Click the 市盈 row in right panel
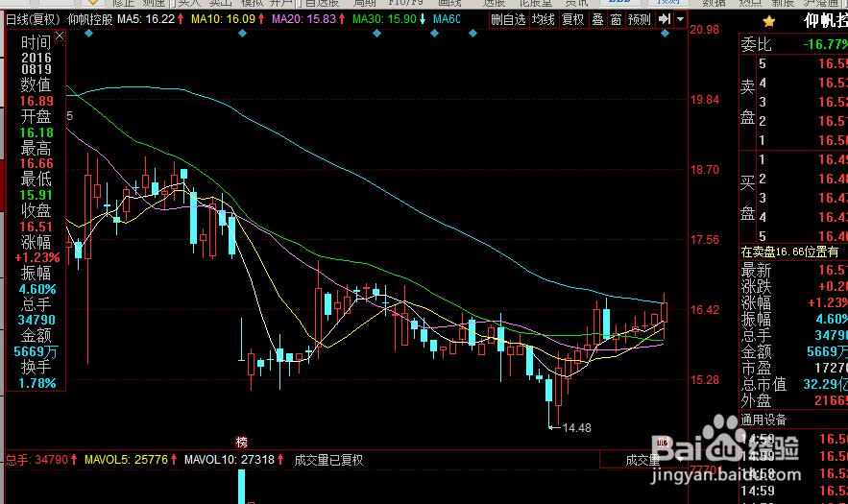Viewport: 848px width, 504px height. tap(793, 369)
